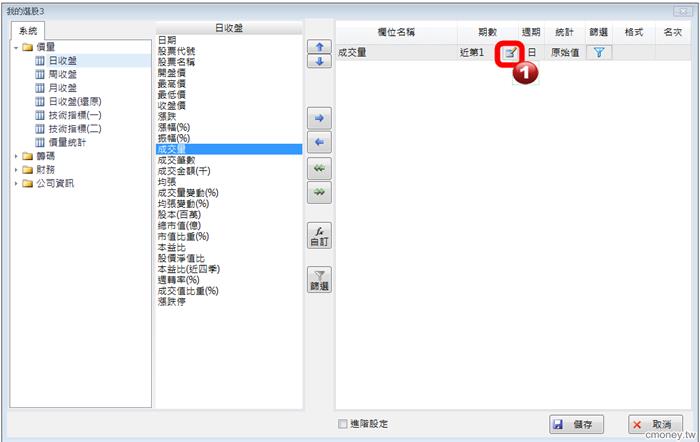Image resolution: width=700 pixels, height=442 pixels.
Task: Select 日收盤(還原) in the tree
Action: pyautogui.click(x=75, y=102)
